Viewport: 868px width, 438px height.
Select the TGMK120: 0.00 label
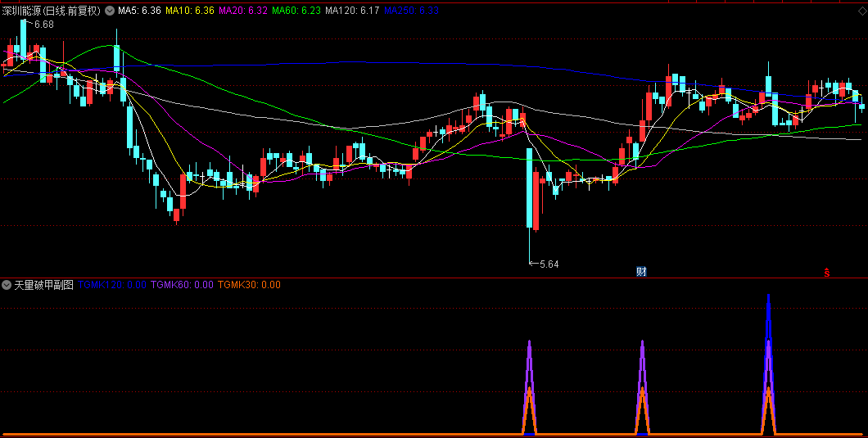coord(112,285)
